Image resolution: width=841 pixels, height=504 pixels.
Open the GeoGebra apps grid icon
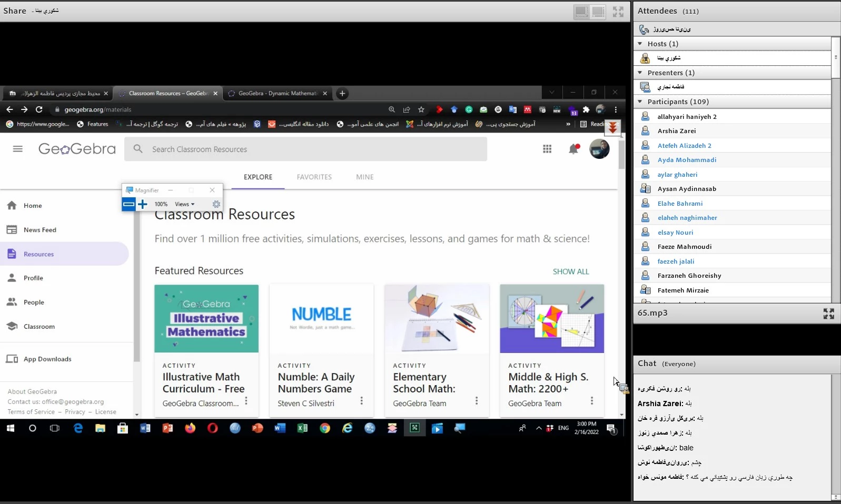[547, 149]
